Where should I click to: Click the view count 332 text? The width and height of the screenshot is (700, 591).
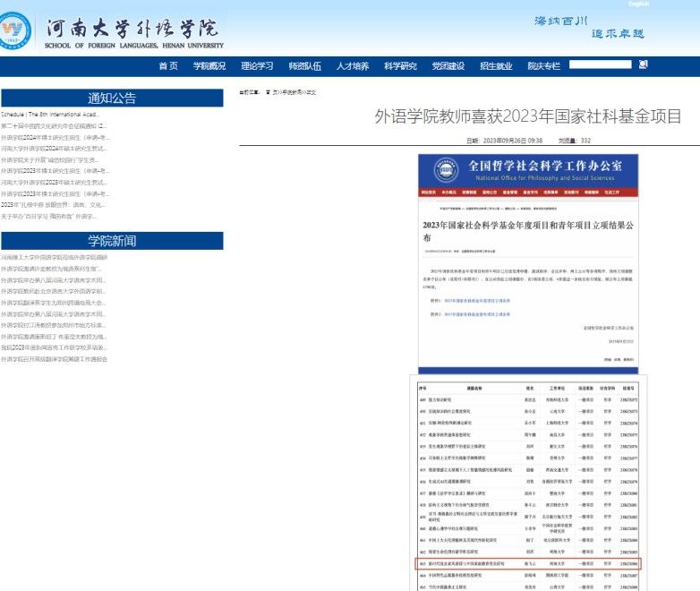pyautogui.click(x=575, y=141)
